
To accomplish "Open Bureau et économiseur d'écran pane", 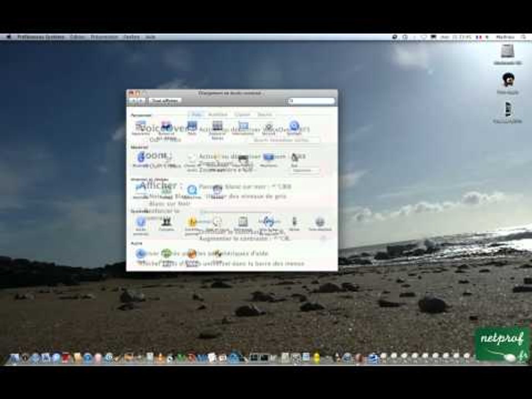I will pyautogui.click(x=166, y=129).
